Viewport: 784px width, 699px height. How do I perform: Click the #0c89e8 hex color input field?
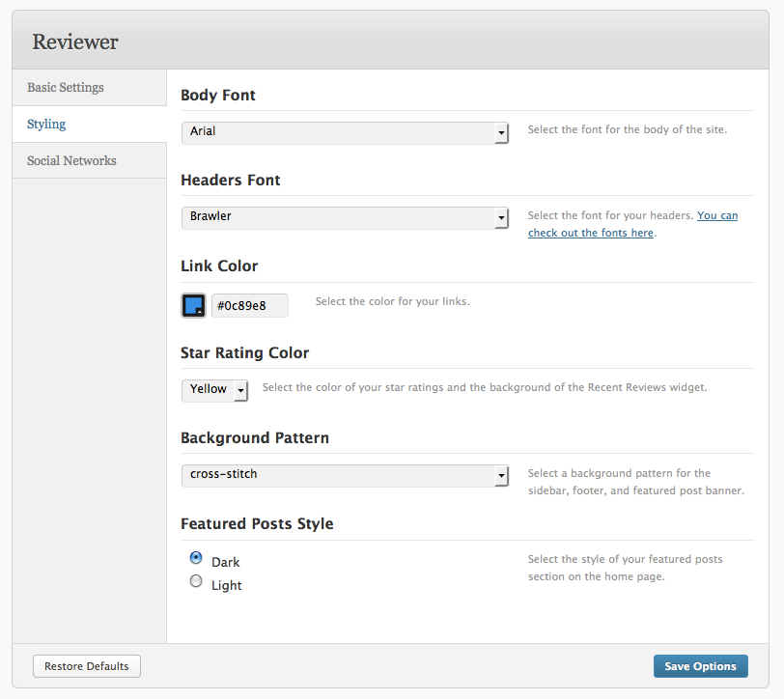coord(250,305)
